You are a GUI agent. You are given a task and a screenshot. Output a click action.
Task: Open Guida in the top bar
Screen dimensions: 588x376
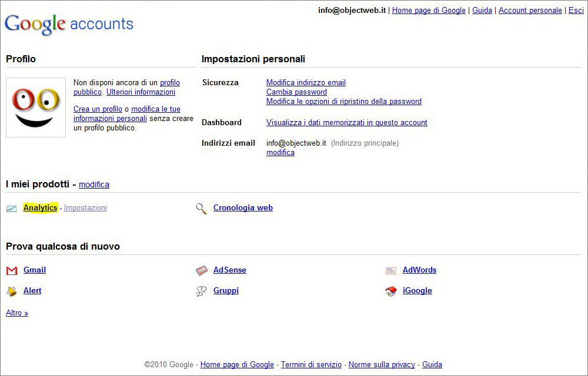click(x=482, y=11)
